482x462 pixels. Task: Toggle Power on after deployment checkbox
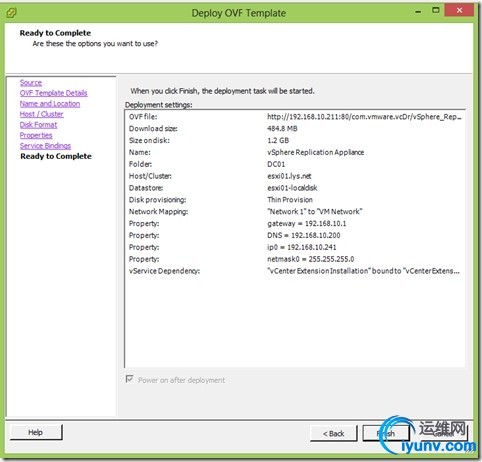129,379
